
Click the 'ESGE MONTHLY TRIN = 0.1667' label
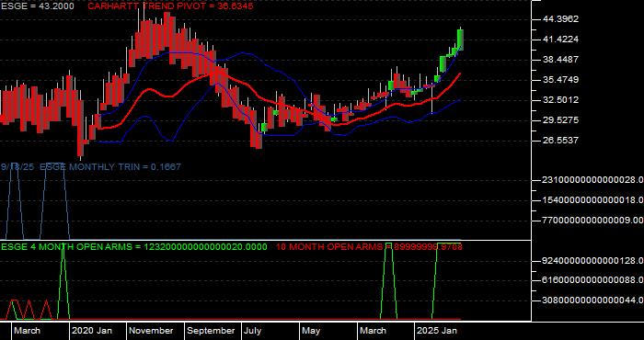pyautogui.click(x=110, y=167)
